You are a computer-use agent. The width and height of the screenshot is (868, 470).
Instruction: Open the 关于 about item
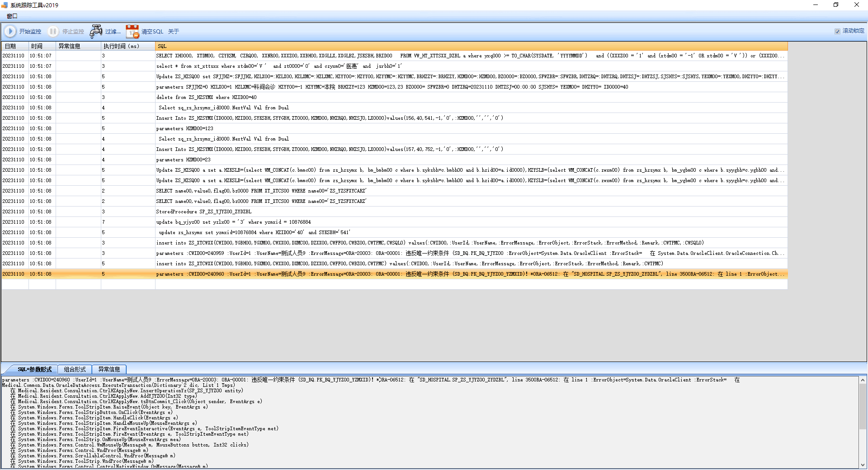[174, 32]
